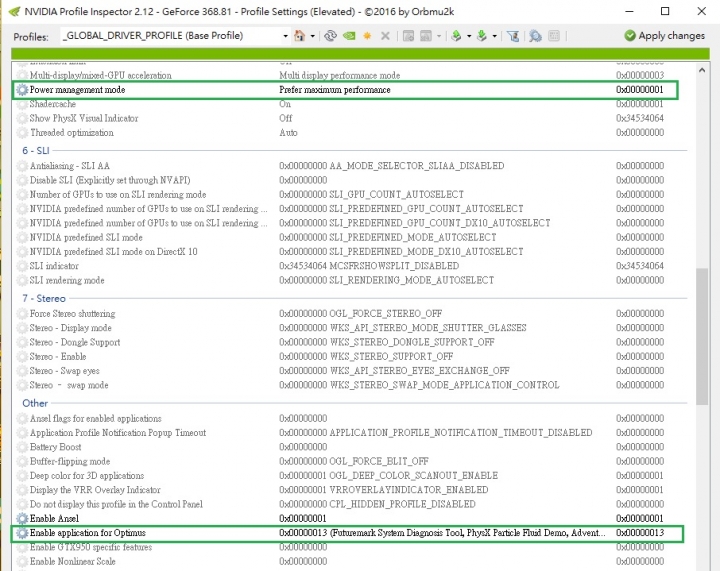Select the 'Antialiasing - SLI AA' setting
The width and height of the screenshot is (720, 571).
pos(69,166)
